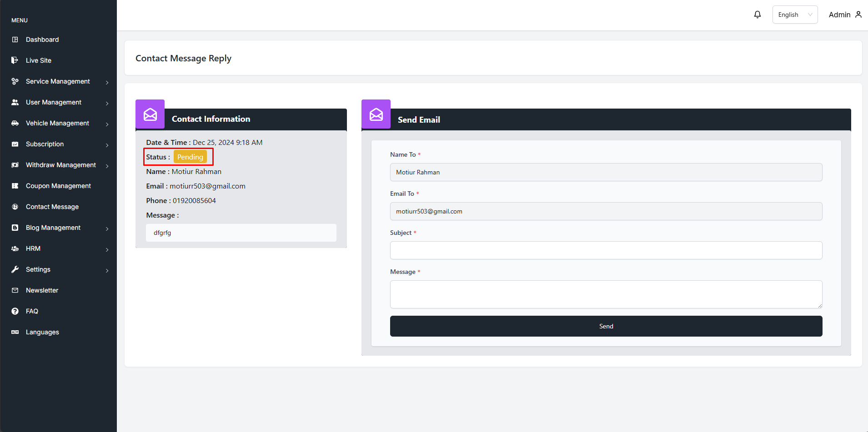
Task: Click the Message textarea in Send Email
Action: [606, 294]
